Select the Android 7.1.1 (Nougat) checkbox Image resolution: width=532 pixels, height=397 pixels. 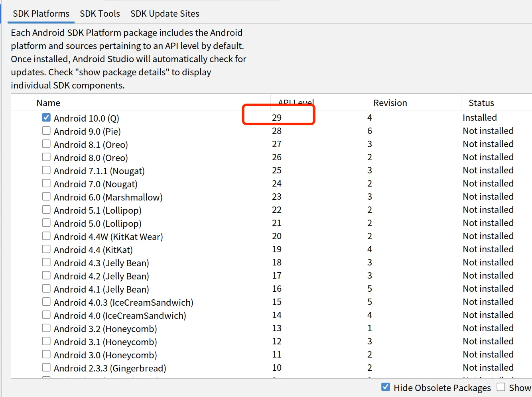coord(46,170)
